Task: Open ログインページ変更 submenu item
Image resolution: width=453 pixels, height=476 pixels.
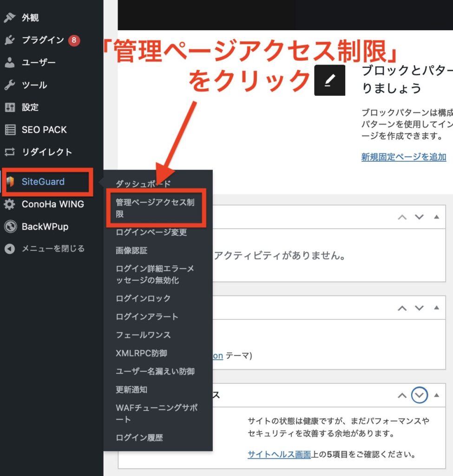Action: pos(151,232)
